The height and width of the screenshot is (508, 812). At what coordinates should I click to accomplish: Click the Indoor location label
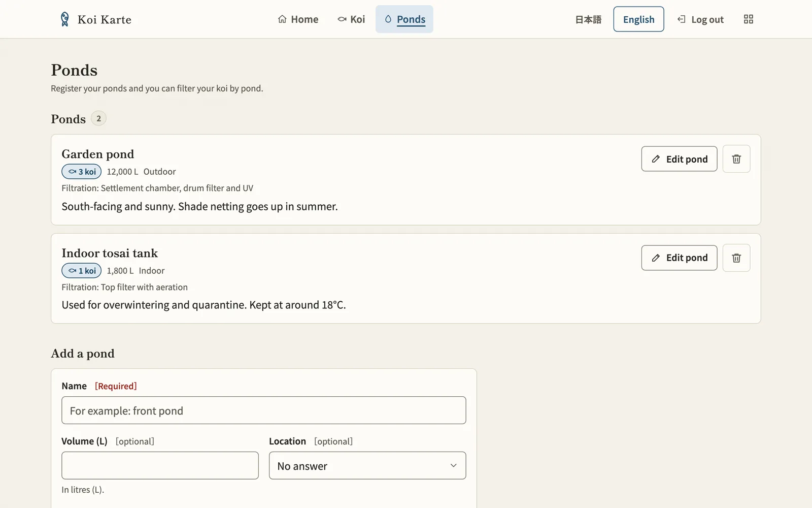point(152,271)
